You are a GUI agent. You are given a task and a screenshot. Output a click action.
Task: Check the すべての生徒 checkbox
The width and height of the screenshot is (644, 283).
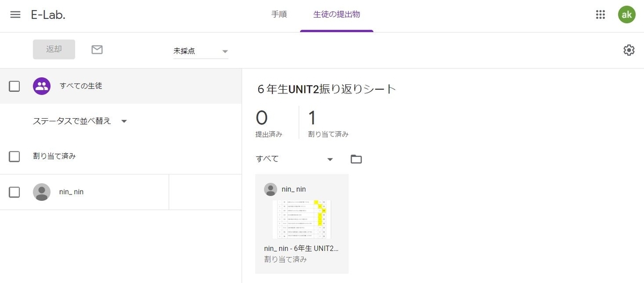tap(14, 86)
